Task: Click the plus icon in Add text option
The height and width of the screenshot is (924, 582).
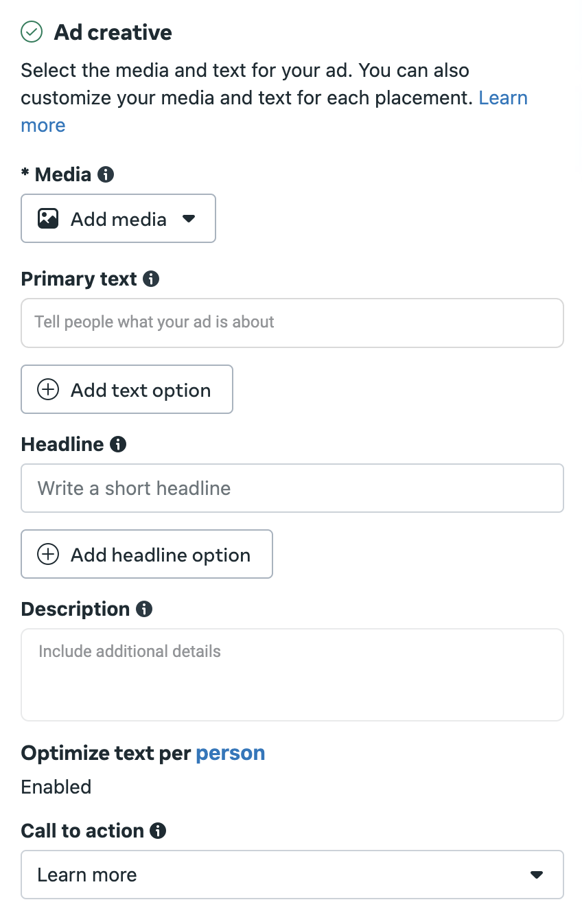Action: pyautogui.click(x=48, y=390)
